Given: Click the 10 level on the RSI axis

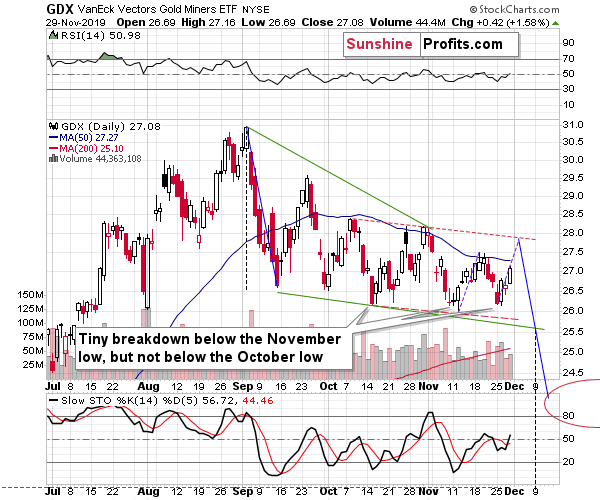Looking at the screenshot, I should click(568, 105).
